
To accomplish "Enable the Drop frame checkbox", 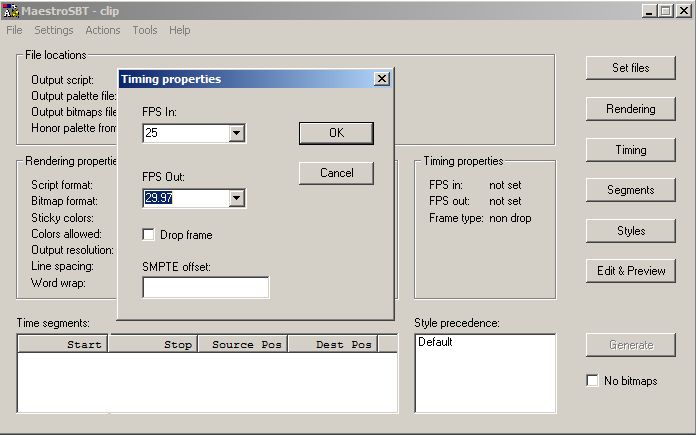I will [x=149, y=235].
